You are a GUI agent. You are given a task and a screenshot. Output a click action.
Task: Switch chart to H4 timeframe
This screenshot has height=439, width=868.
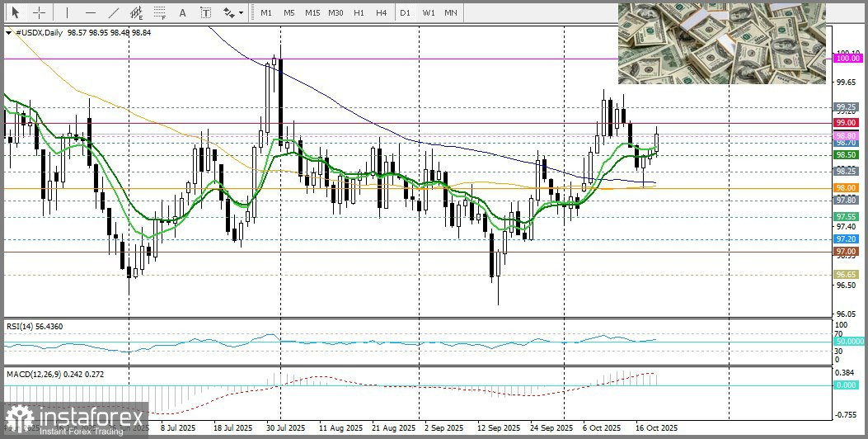pos(381,12)
